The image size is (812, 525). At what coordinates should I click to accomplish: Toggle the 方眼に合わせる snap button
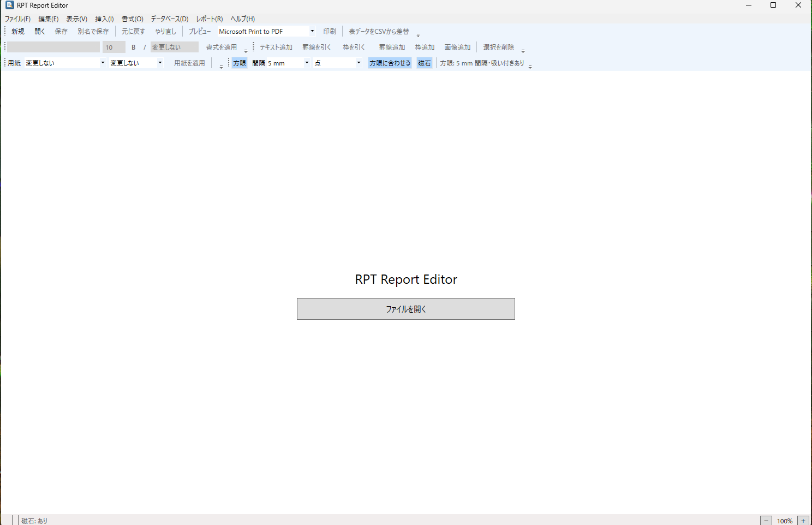390,63
